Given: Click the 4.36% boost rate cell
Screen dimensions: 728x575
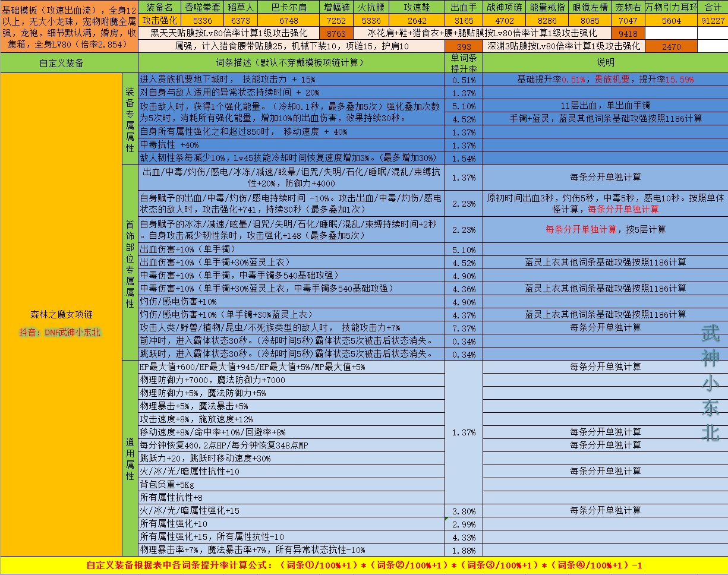Looking at the screenshot, I should (x=464, y=289).
